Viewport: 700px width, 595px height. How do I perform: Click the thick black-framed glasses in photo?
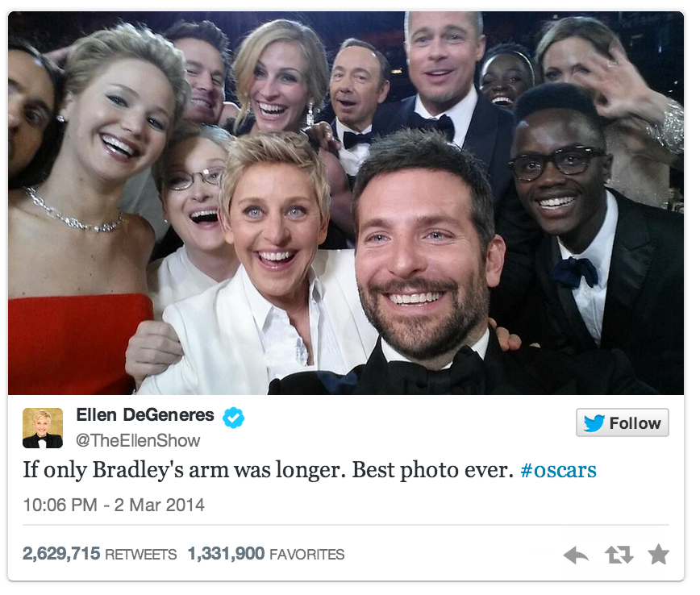click(x=556, y=163)
